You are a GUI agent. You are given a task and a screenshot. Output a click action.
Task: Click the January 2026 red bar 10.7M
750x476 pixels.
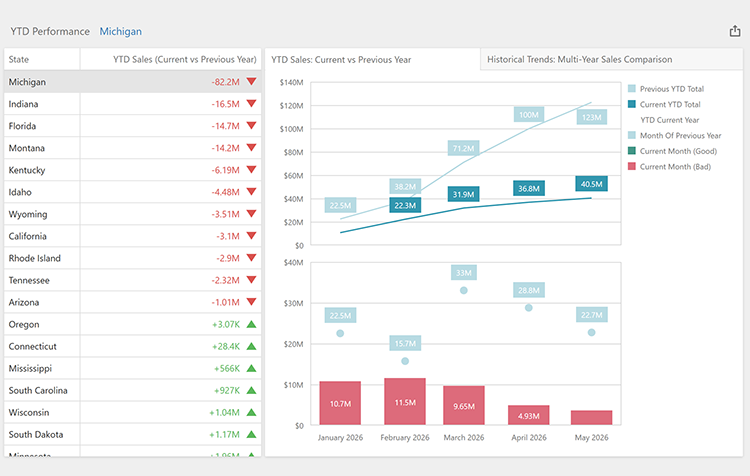340,403
